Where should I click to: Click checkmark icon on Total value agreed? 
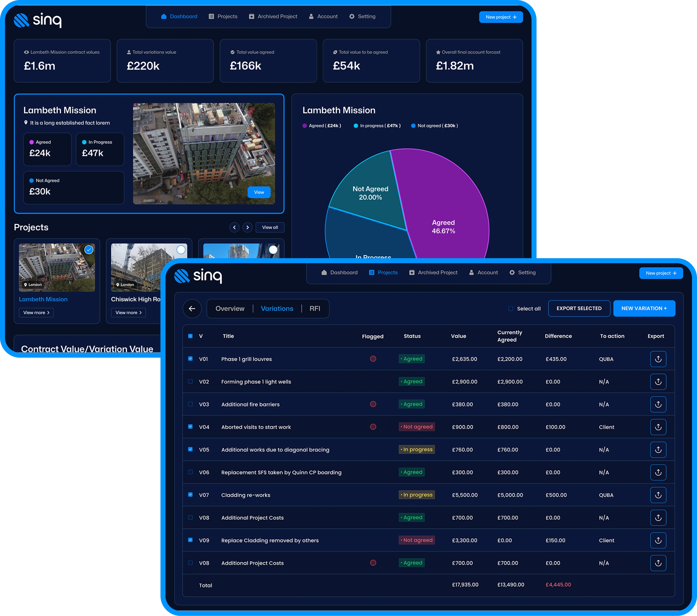[233, 52]
